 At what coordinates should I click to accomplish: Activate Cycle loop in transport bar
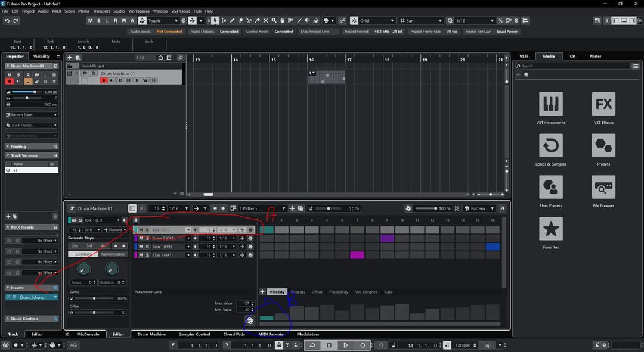[x=312, y=345]
